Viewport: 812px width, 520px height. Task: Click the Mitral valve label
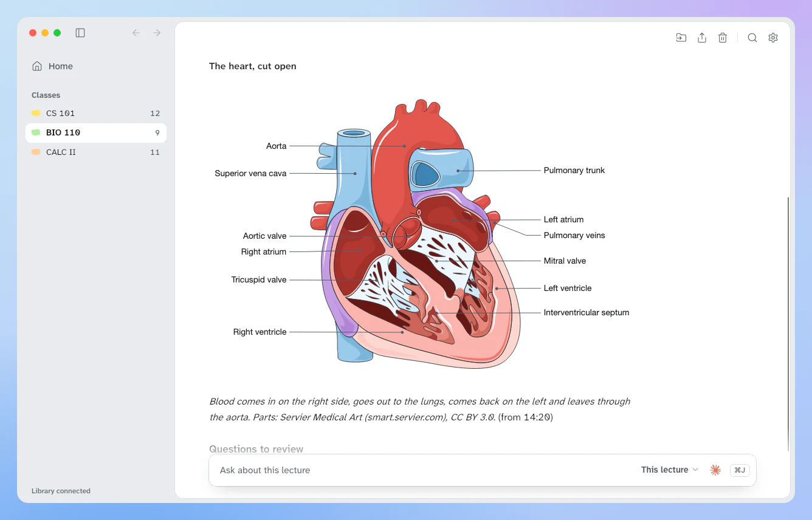tap(565, 261)
